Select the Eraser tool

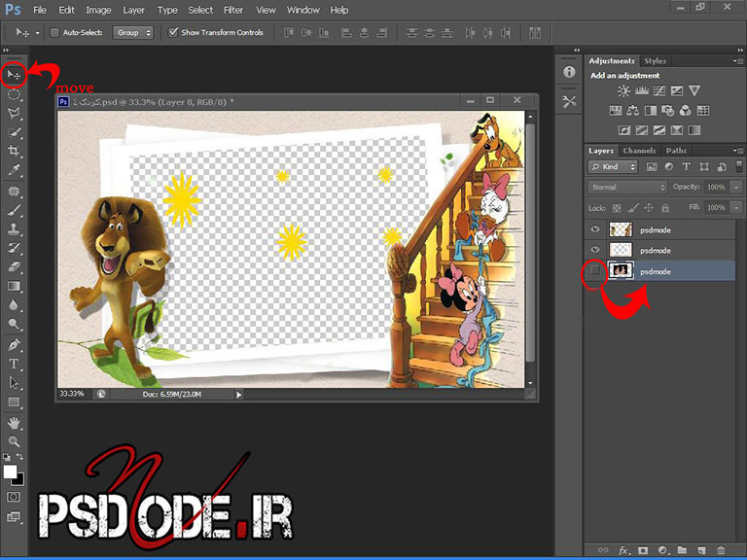tap(14, 266)
